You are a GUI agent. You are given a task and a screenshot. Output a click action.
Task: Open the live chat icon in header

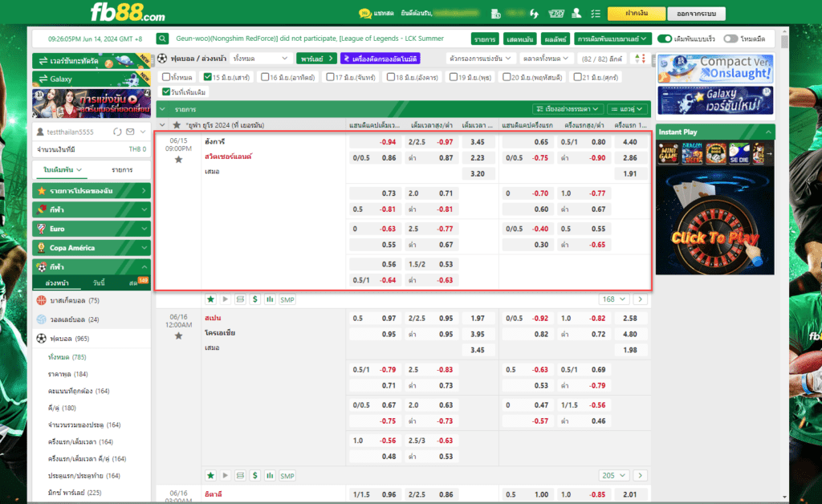[x=365, y=14]
